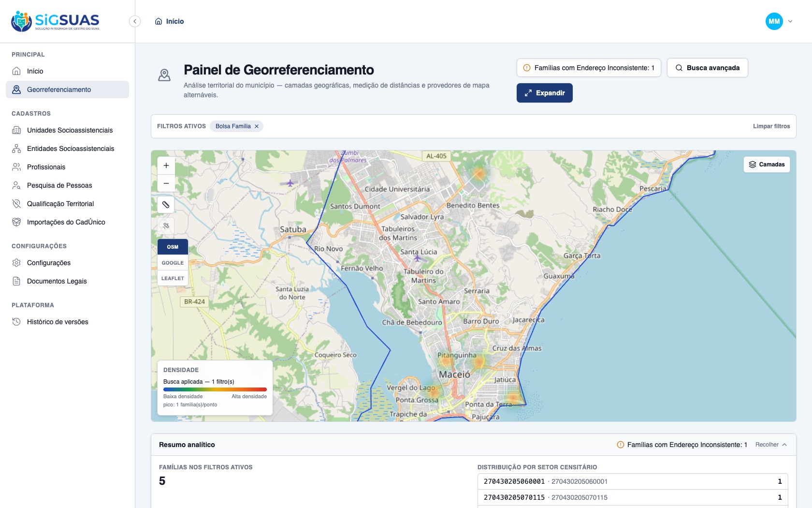The height and width of the screenshot is (508, 812).
Task: Click the Unidades Socioassistenciais building icon
Action: coord(16,130)
